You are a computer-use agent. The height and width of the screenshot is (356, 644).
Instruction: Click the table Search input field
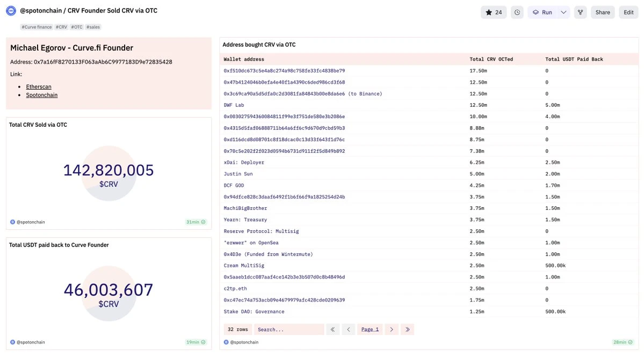(289, 329)
